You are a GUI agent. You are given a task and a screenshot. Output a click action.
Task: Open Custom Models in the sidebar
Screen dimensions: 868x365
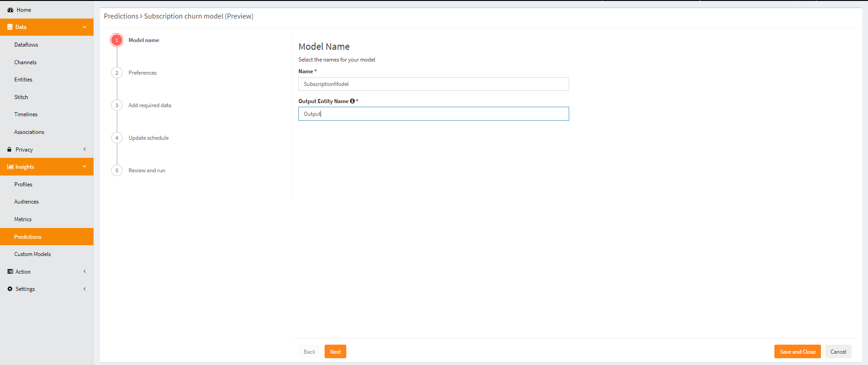coord(33,254)
